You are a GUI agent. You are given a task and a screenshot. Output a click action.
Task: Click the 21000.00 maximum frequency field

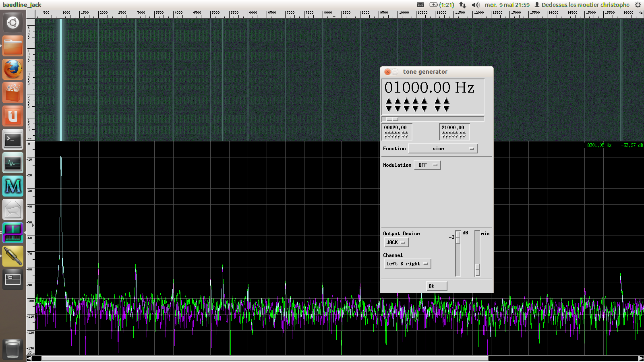453,128
